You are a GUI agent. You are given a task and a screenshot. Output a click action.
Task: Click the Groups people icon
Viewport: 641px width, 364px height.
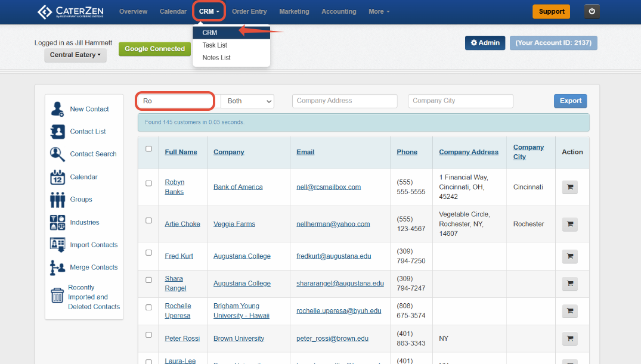tap(57, 200)
